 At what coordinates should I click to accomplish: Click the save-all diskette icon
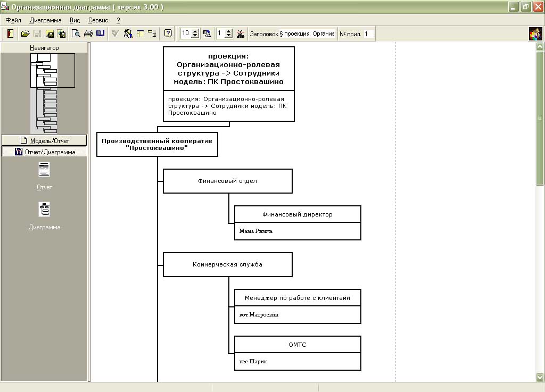click(x=62, y=34)
